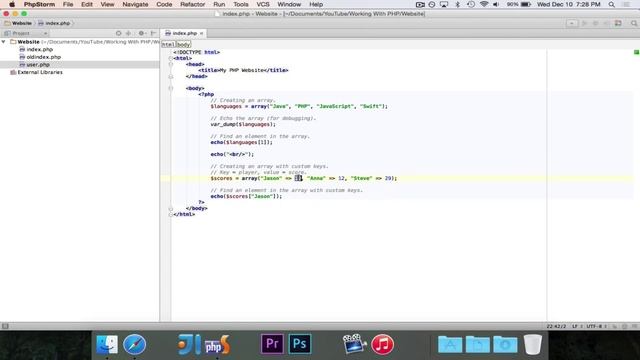This screenshot has width=640, height=360.
Task: Open the File menu
Action: 68,4
